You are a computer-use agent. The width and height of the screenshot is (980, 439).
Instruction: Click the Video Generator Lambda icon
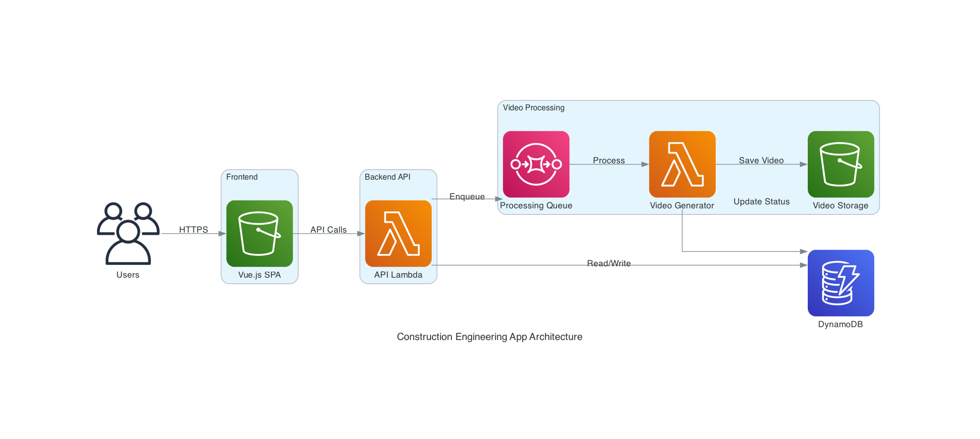(682, 164)
